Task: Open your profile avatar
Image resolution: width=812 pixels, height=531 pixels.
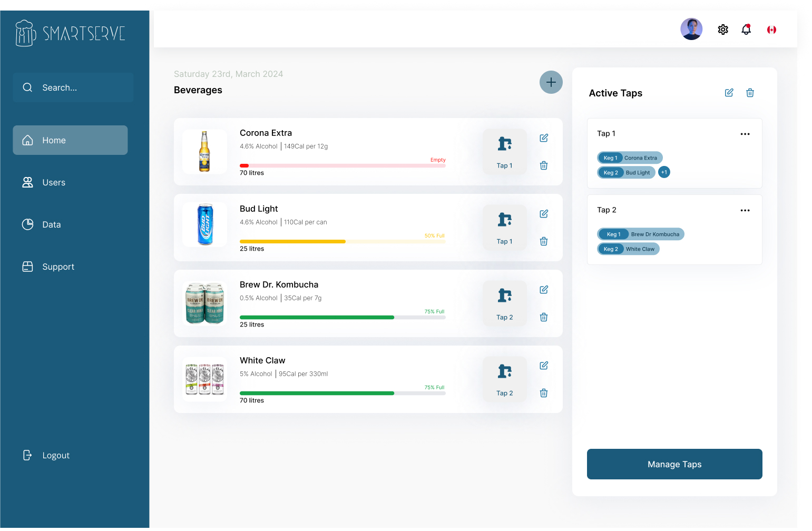Action: pos(691,29)
